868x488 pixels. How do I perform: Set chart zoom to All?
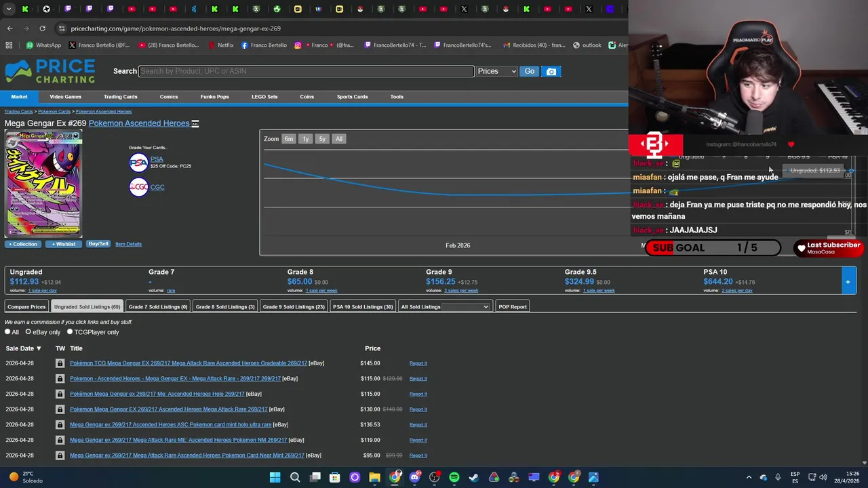pyautogui.click(x=339, y=139)
